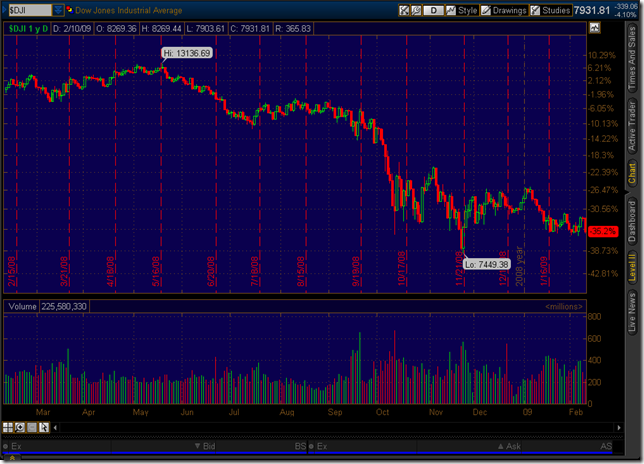The image size is (644, 464).
Task: Switch to Level II side tab
Action: [x=632, y=267]
